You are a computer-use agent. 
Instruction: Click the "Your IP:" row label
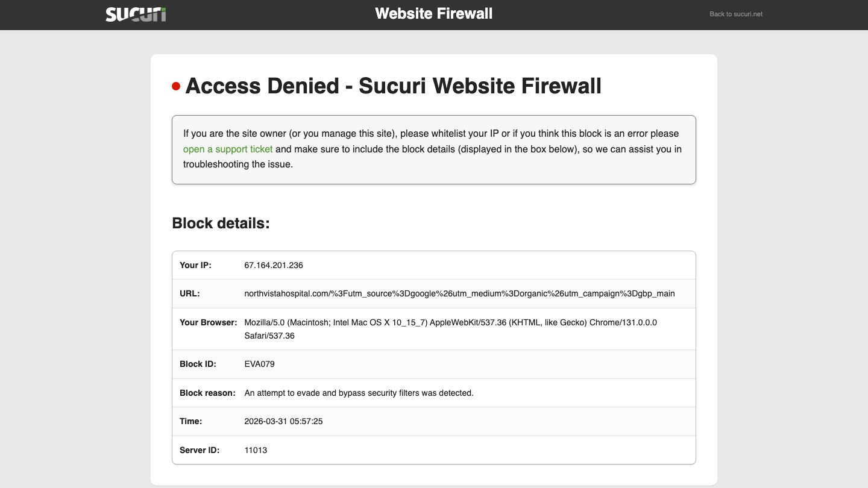(195, 265)
